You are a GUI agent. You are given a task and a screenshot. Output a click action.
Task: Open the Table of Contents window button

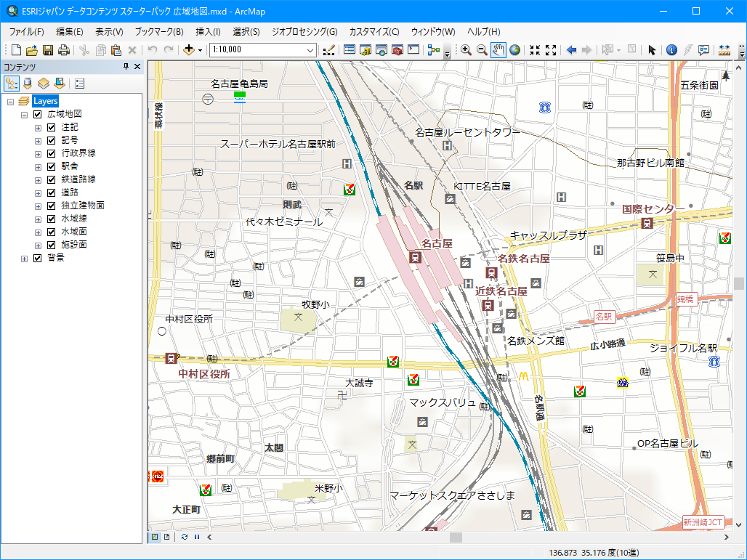pyautogui.click(x=350, y=49)
